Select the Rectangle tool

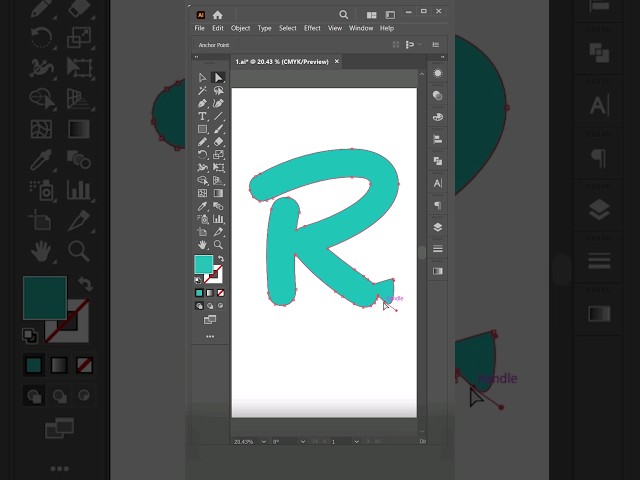(x=202, y=129)
